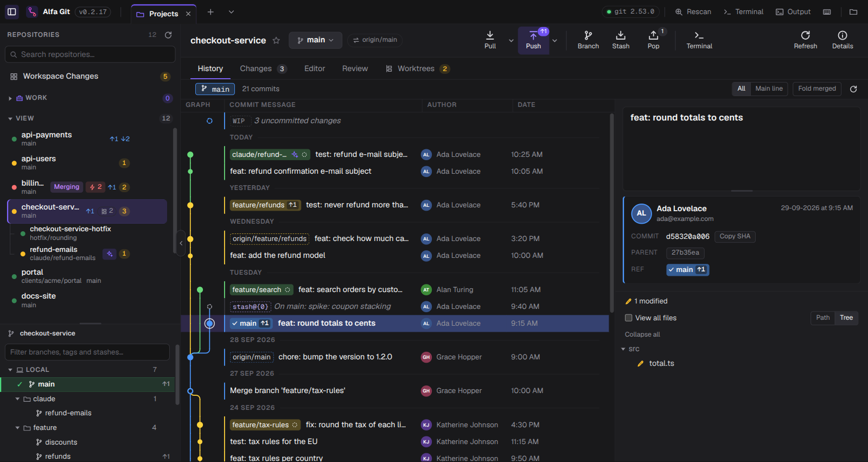Open the Details panel icon
The height and width of the screenshot is (462, 868).
tap(843, 40)
